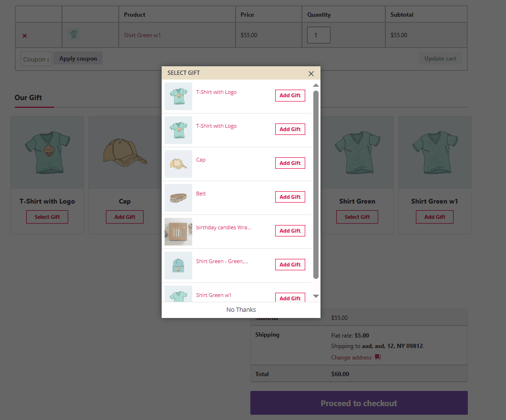Viewport: 506px width, 420px height.
Task: Dismiss the popup via No Thanks
Action: point(241,309)
